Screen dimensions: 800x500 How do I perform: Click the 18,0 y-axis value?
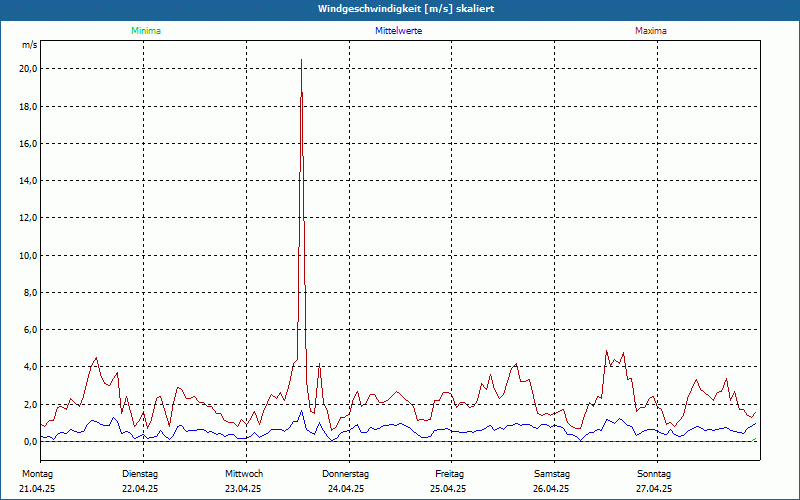click(28, 107)
